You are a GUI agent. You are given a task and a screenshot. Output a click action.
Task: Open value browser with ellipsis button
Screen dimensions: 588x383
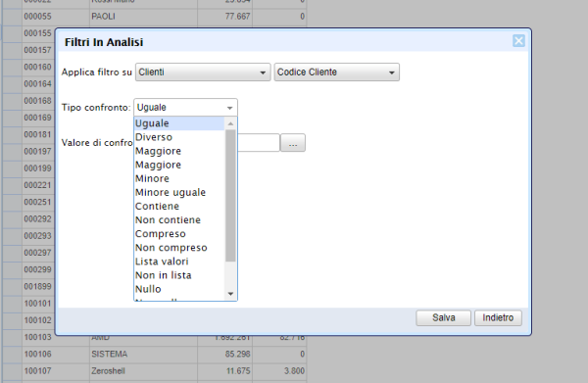tap(293, 143)
